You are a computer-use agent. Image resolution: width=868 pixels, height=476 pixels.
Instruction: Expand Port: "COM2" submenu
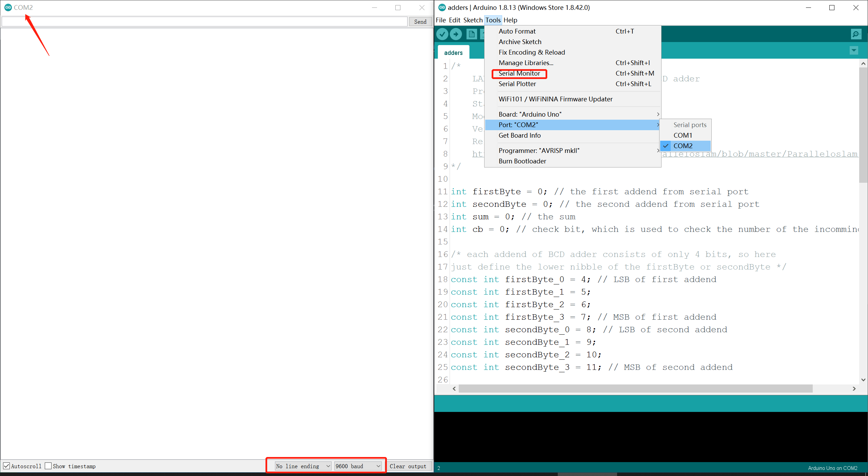pyautogui.click(x=573, y=125)
